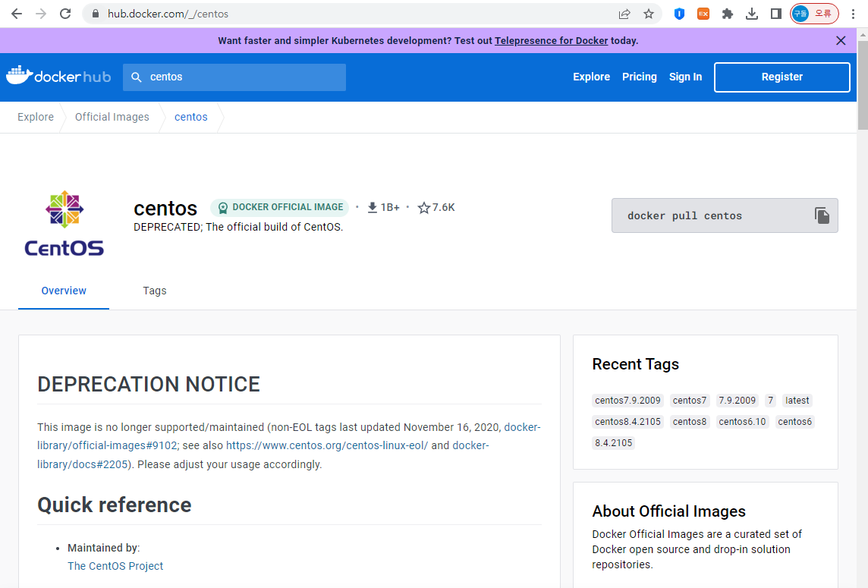Open the Telepresence for Docker link

click(552, 40)
